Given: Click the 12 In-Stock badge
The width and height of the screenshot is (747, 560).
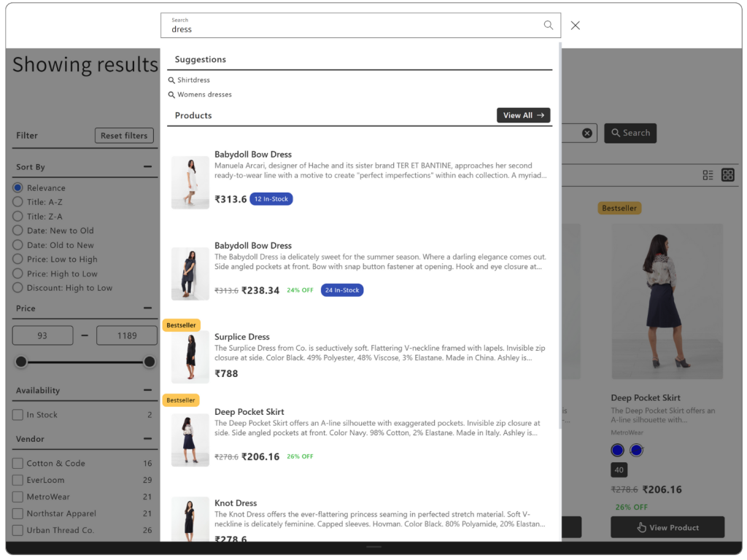Looking at the screenshot, I should [x=271, y=199].
